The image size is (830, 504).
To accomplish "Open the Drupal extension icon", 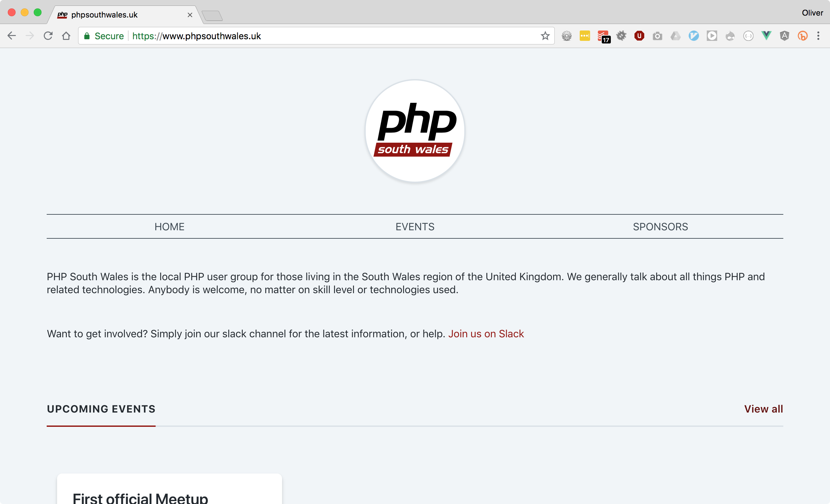I will [730, 36].
